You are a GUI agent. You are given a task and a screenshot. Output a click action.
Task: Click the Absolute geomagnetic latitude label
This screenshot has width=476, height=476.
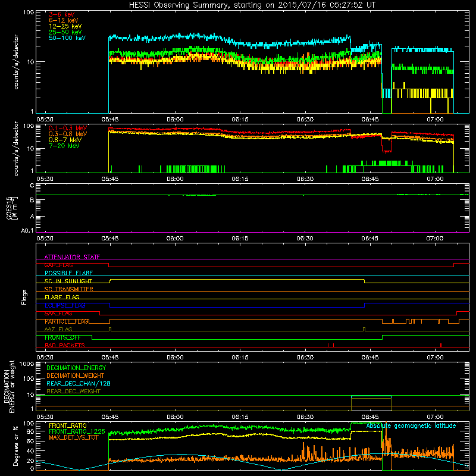pyautogui.click(x=411, y=425)
